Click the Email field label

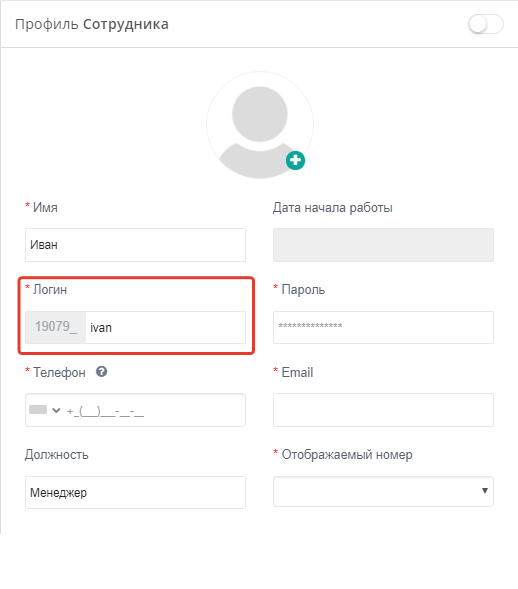pos(297,372)
